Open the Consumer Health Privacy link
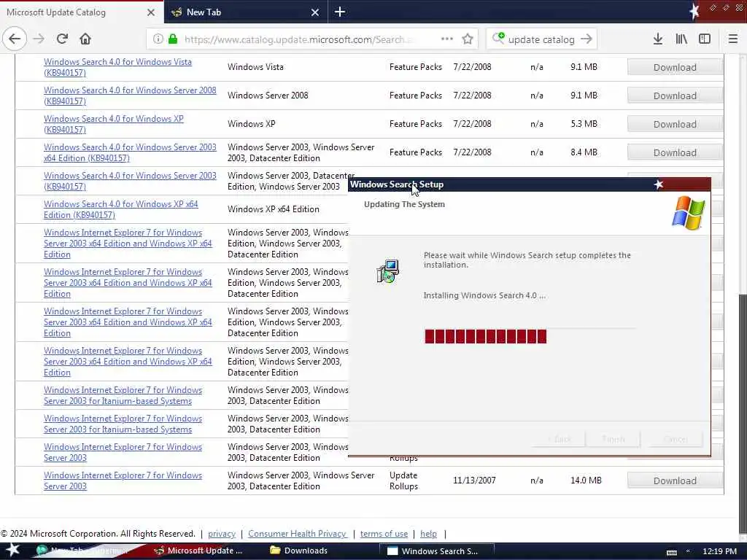Viewport: 747px width, 560px height. (298, 534)
